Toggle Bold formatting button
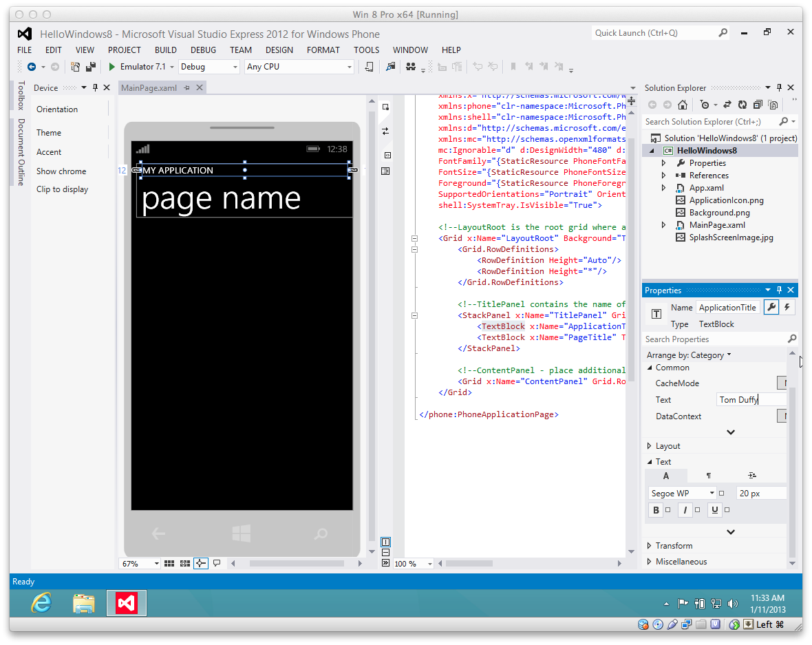The image size is (812, 645). point(656,510)
